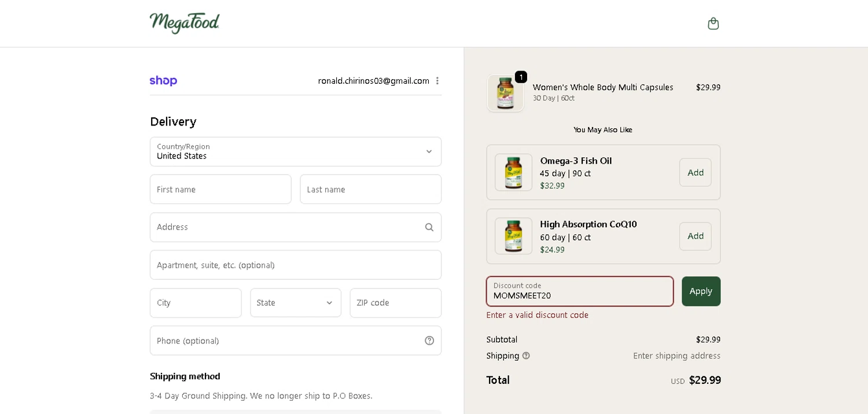The height and width of the screenshot is (414, 868).
Task: Show phone number help tooltip icon
Action: 429,341
